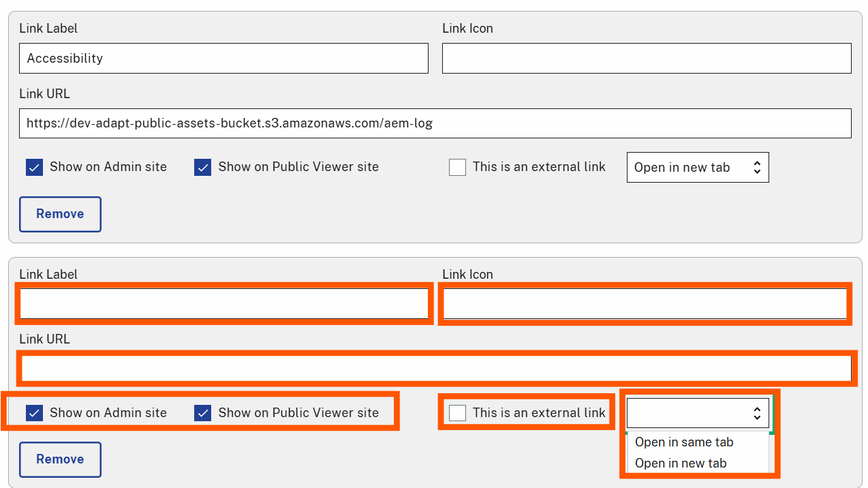
Task: Disable Show on Admin site in second link
Action: tap(34, 412)
